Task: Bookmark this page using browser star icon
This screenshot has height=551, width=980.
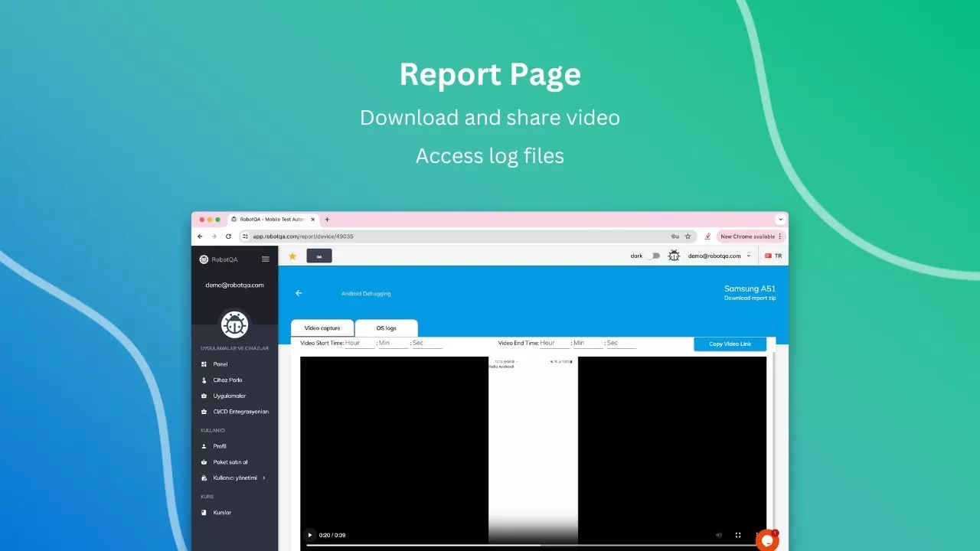Action: click(x=688, y=236)
